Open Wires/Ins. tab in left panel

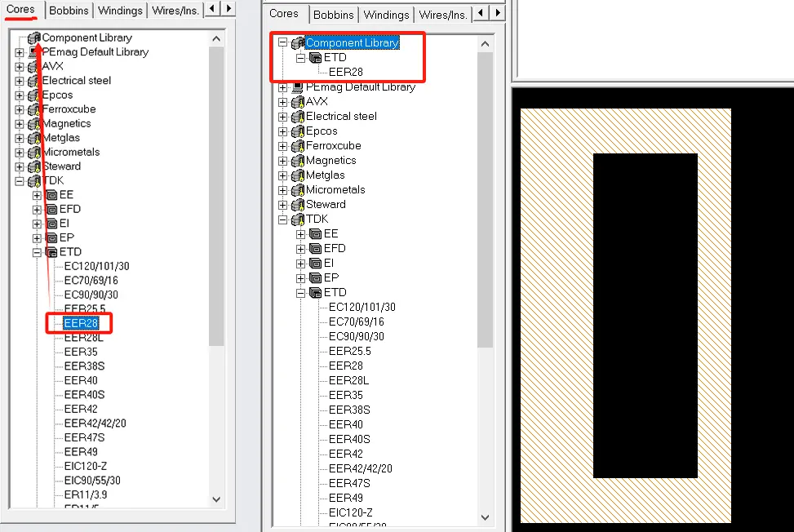(x=175, y=11)
